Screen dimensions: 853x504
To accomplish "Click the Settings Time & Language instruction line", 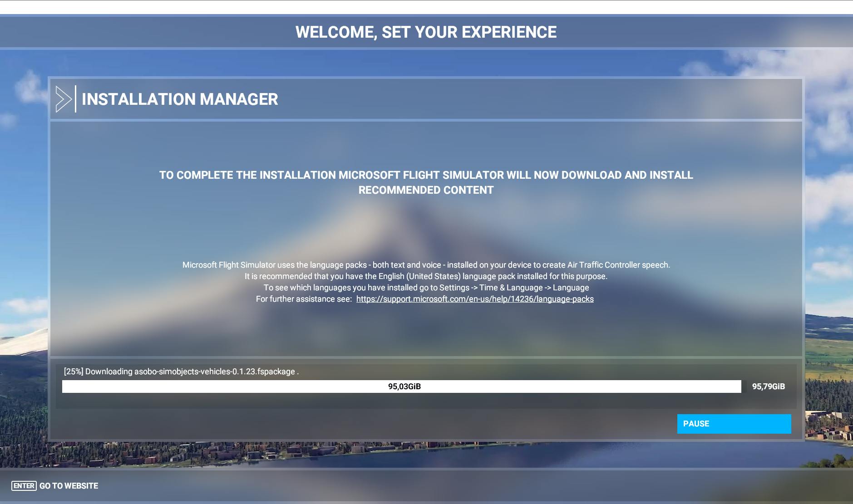I will tap(426, 287).
